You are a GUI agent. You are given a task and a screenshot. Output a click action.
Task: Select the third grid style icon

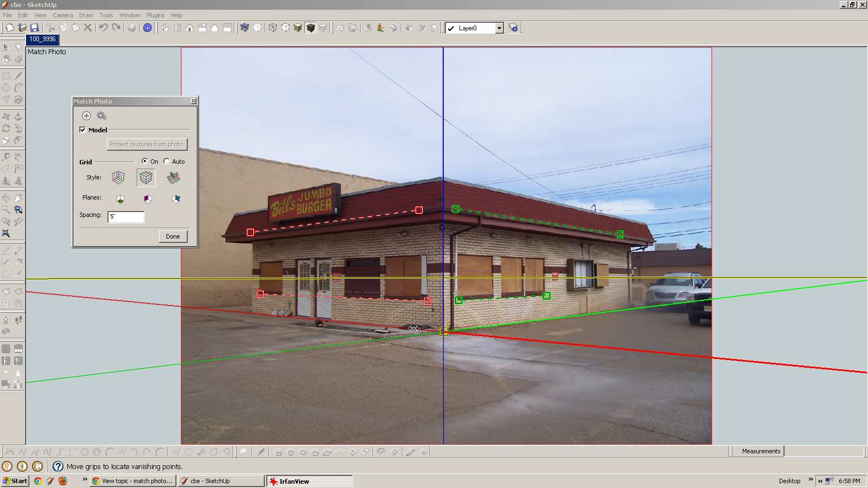(174, 177)
